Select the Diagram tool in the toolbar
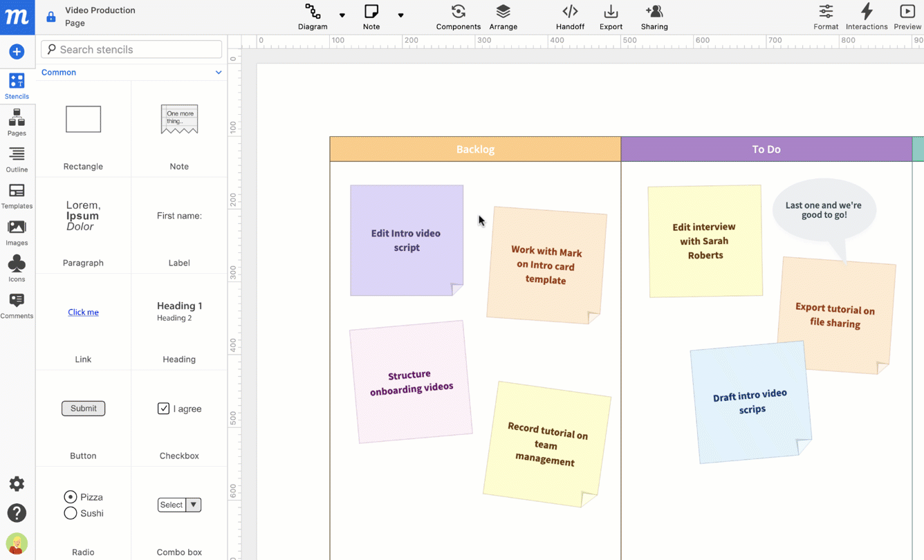Viewport: 924px width, 560px height. coord(312,17)
